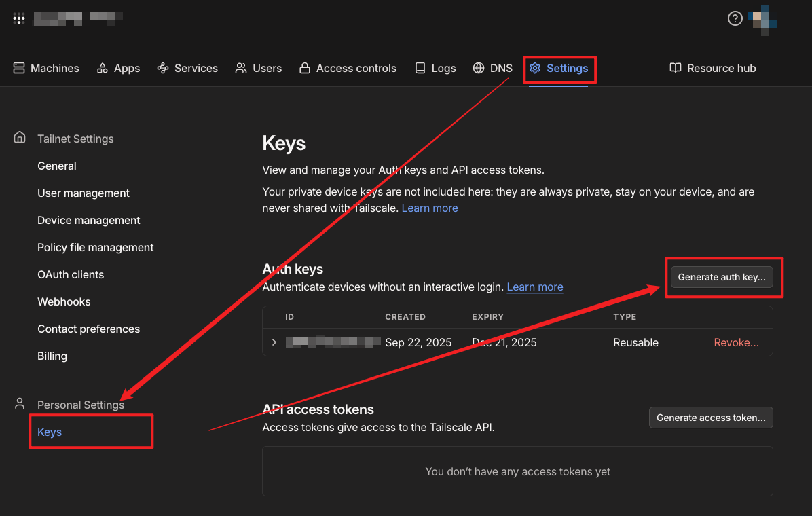Viewport: 812px width, 516px height.
Task: Open the Resource hub link
Action: coord(713,68)
